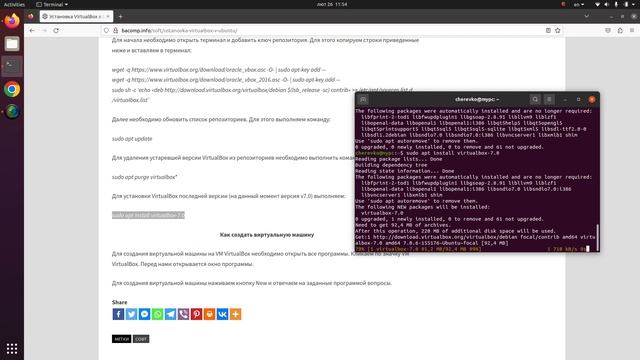
Task: Share the article on WhatsApp
Action: pos(157,314)
